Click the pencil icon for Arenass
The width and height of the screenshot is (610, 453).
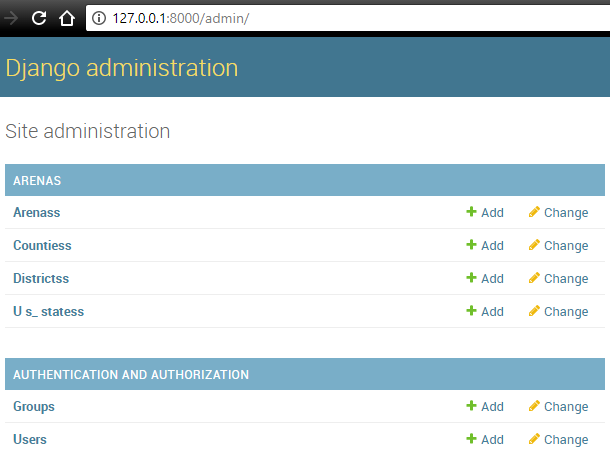[x=534, y=211]
